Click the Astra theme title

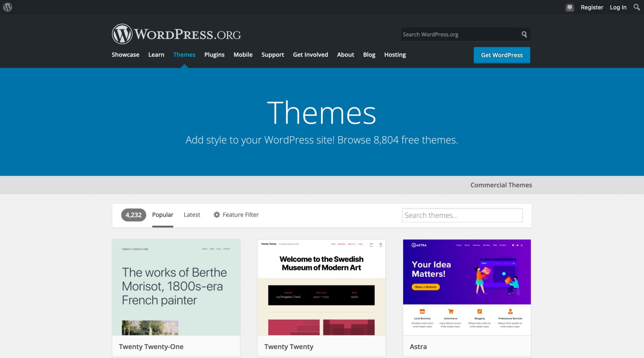pos(418,347)
